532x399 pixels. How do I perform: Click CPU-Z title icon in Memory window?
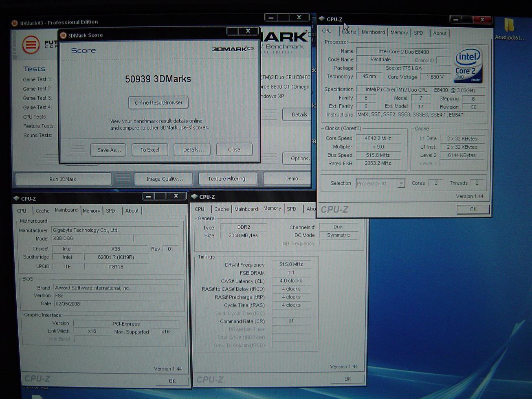coord(194,197)
